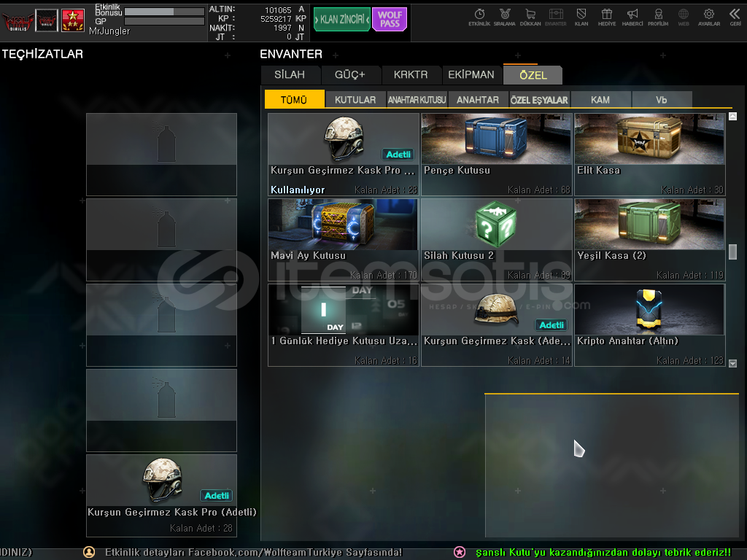Switch to the EKİPMAN inventory tab
The image size is (747, 560).
pos(471,74)
